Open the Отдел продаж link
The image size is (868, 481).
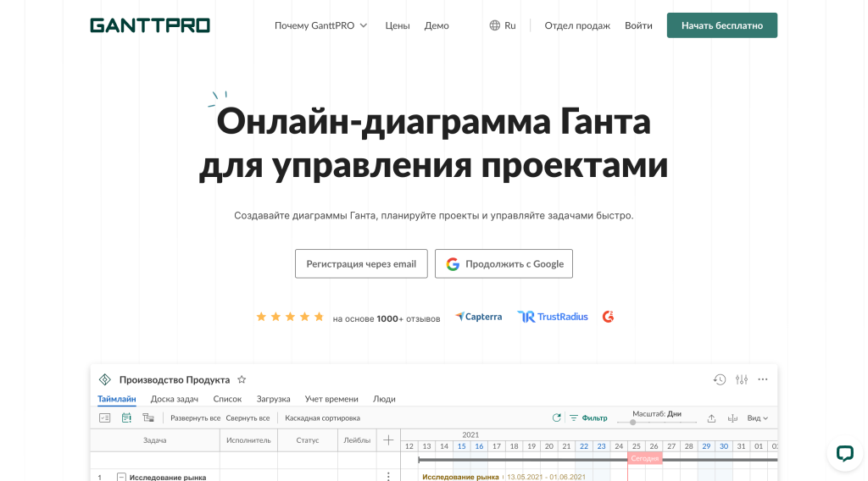tap(577, 25)
